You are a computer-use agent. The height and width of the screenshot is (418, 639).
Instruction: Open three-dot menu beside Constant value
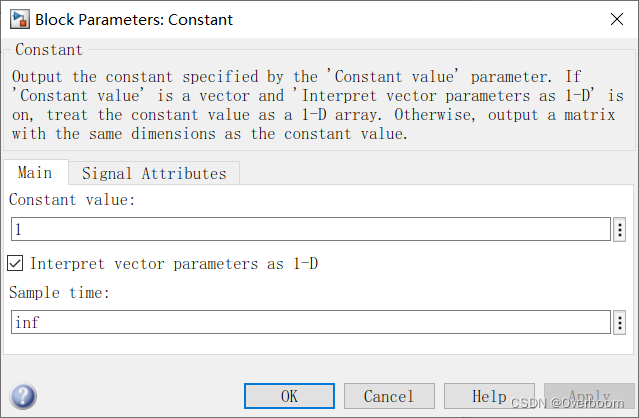point(619,229)
